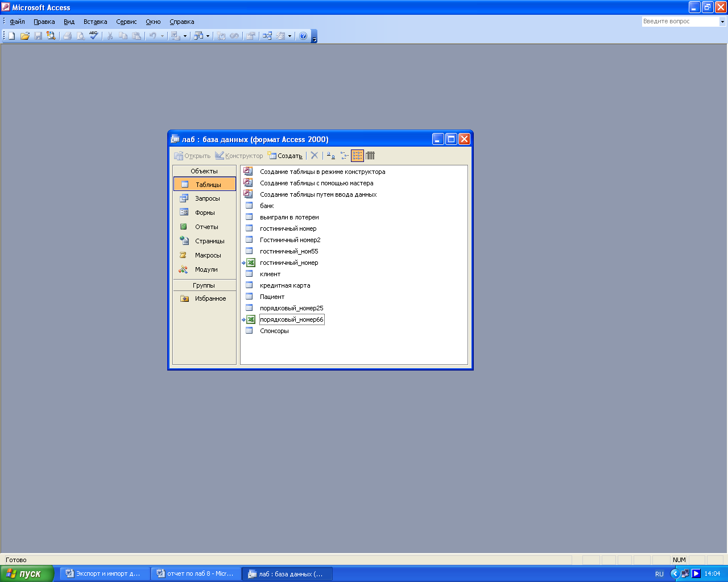
Task: Switch to Details table view
Action: pos(370,155)
